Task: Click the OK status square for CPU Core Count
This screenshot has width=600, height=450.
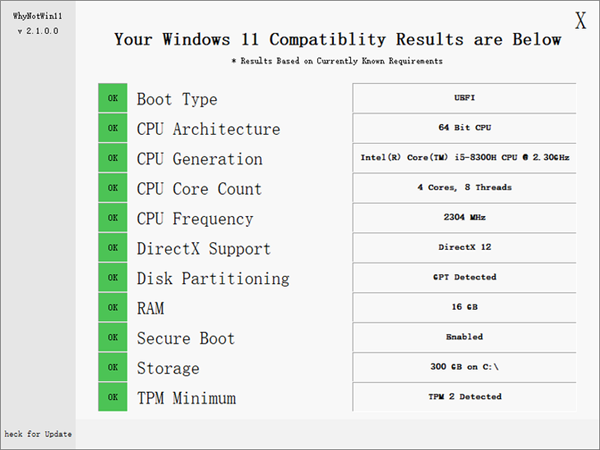Action: pos(113,188)
